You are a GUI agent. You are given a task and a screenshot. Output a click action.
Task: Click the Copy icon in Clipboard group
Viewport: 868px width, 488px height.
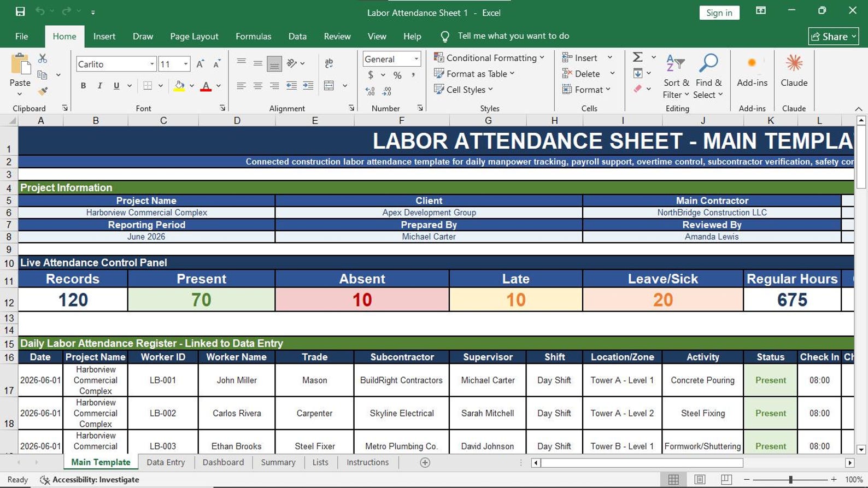[x=43, y=75]
